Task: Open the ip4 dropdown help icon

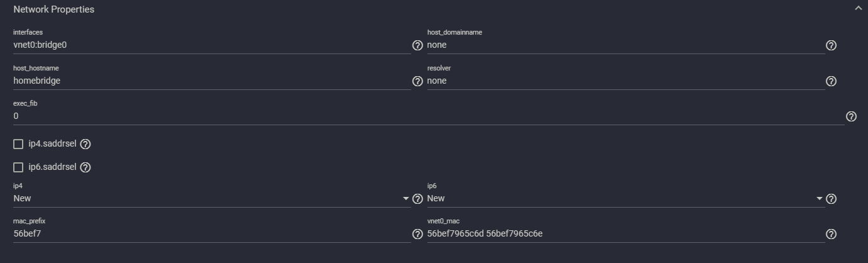Action: click(x=417, y=199)
